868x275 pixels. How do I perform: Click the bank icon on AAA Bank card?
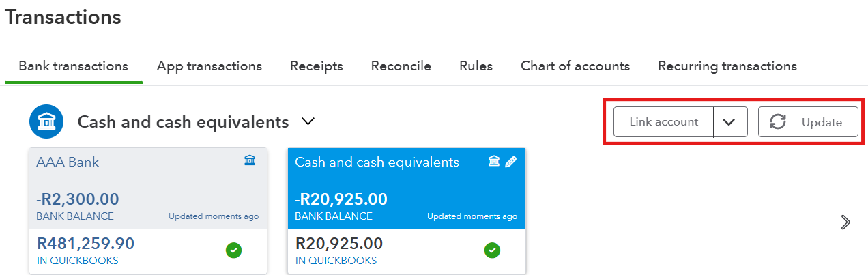coord(250,161)
